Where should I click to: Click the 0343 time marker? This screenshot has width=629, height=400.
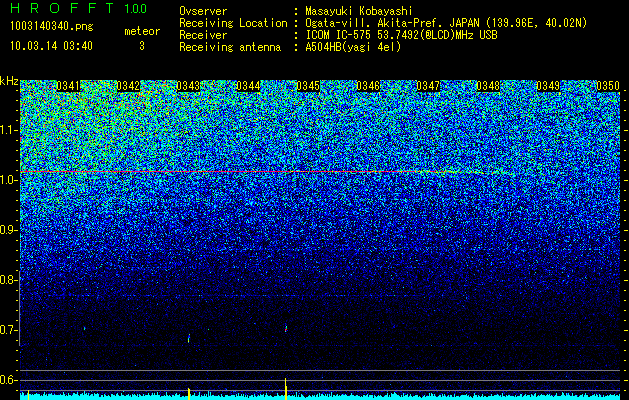click(x=188, y=86)
